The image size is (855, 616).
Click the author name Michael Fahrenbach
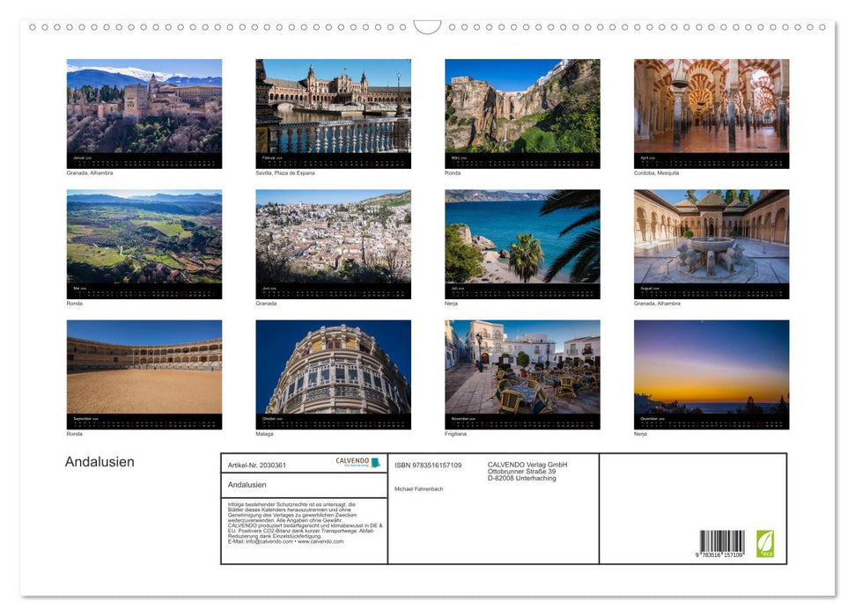[417, 489]
